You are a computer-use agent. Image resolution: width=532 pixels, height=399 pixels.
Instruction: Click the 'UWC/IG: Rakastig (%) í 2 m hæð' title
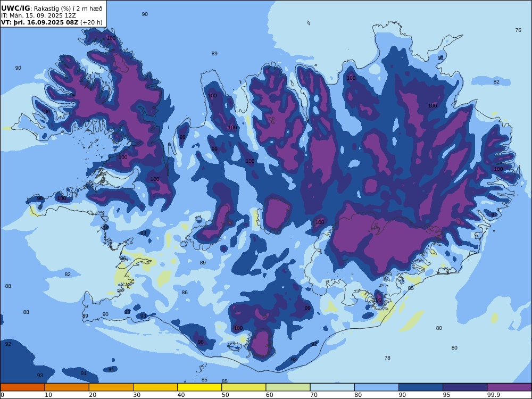(52, 9)
